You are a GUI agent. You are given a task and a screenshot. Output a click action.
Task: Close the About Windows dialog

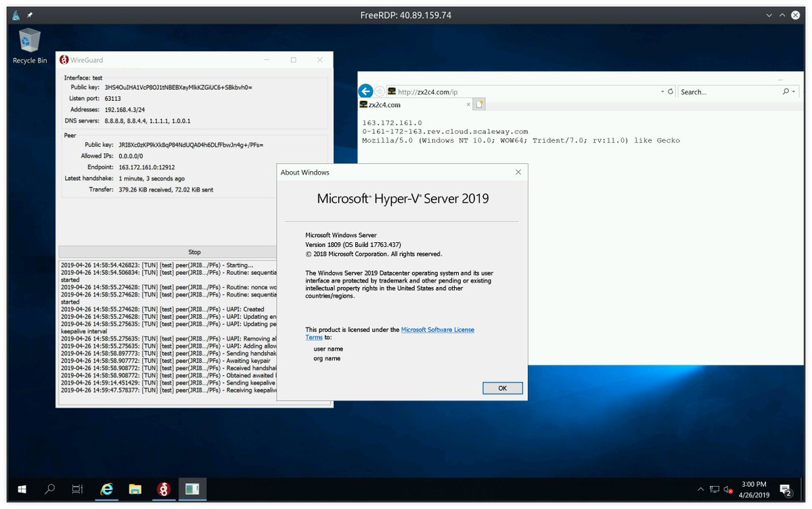(x=518, y=173)
